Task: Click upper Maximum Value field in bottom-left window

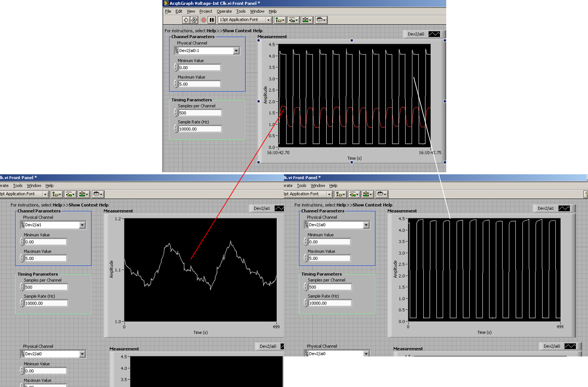Action: click(45, 259)
